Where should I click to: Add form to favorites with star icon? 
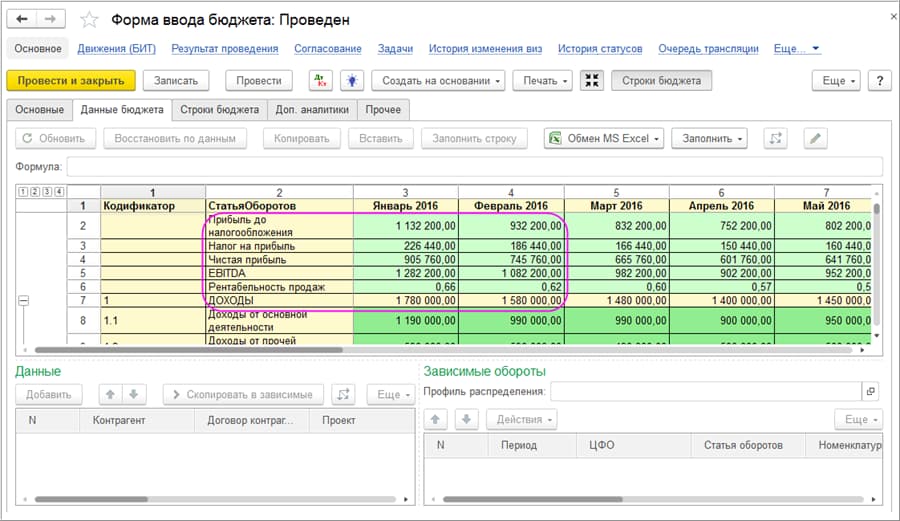pyautogui.click(x=89, y=20)
